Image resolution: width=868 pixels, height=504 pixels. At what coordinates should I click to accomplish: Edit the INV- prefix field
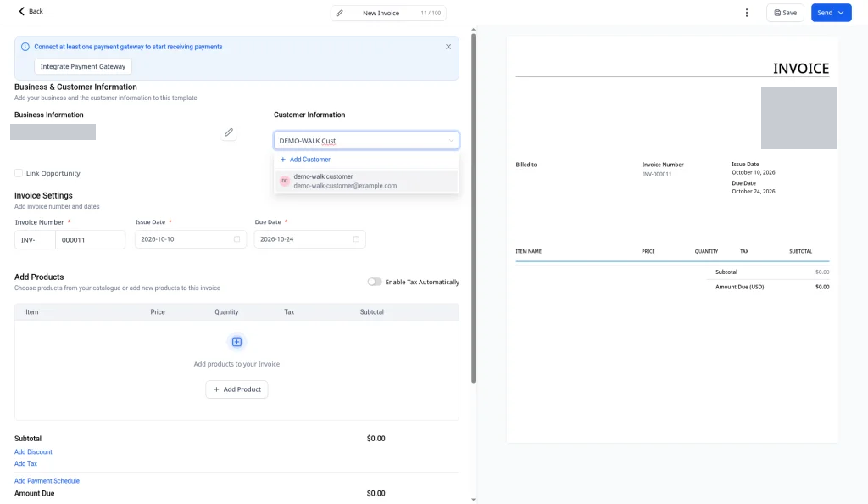coord(35,240)
